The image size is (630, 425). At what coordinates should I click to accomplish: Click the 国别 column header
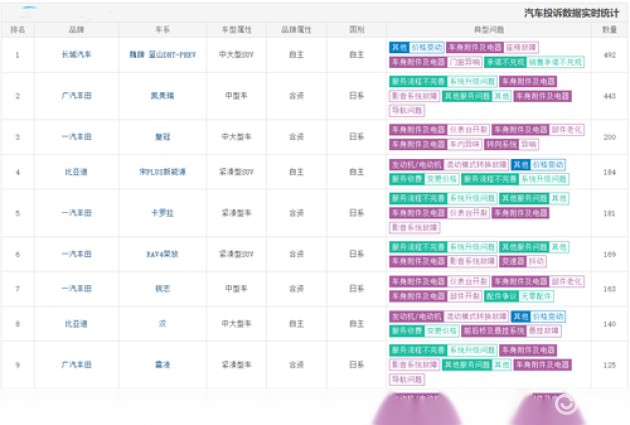(356, 30)
